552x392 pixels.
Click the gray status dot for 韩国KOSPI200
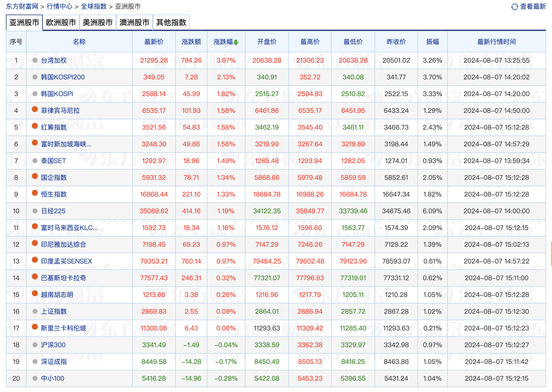pos(35,77)
